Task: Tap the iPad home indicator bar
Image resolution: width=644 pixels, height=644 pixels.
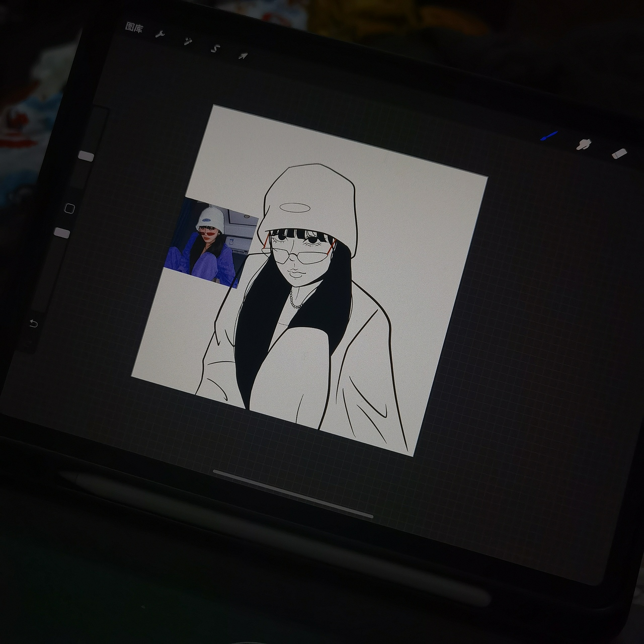Action: pos(293,494)
